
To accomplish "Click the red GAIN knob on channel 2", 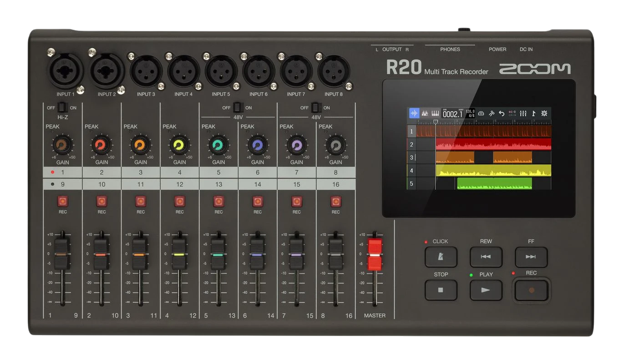I will 101,145.
